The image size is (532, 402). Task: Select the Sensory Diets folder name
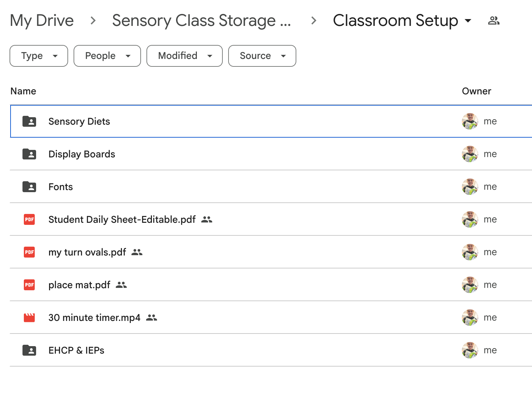point(79,122)
